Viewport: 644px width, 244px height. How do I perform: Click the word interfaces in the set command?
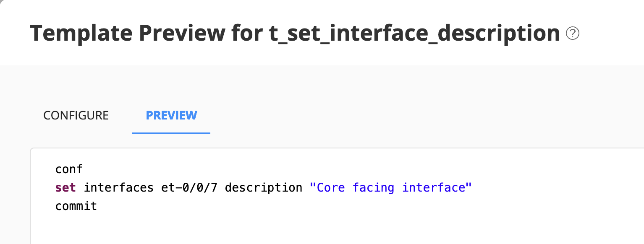[119, 187]
